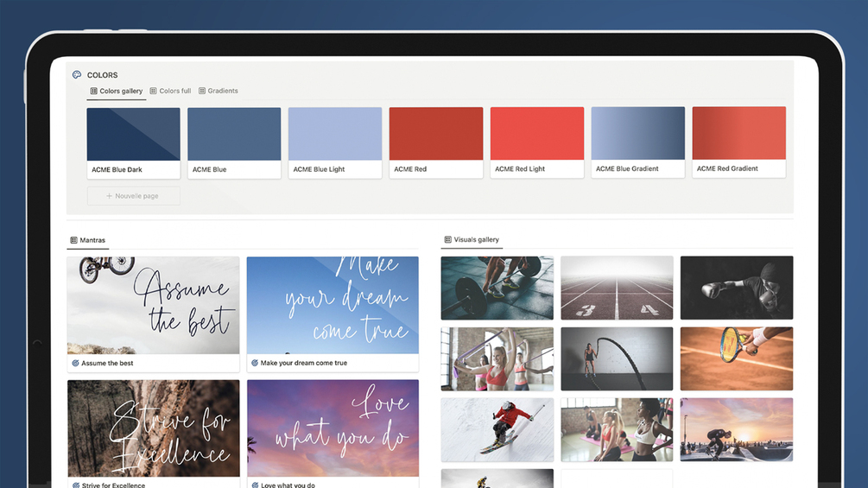Open the running track lanes photo

pos(617,288)
